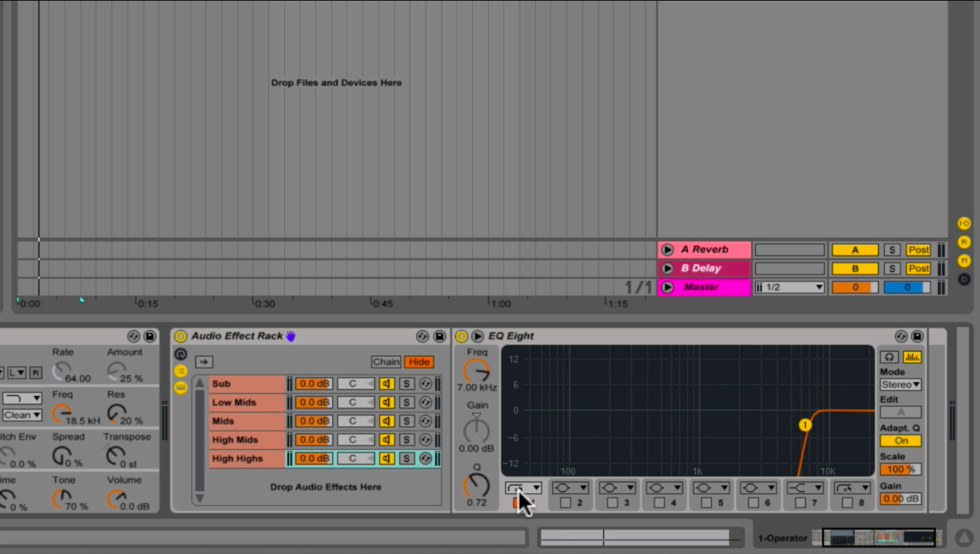Screen dimensions: 980x554
Task: Hot-swap the High Highs chain
Action: tap(426, 458)
